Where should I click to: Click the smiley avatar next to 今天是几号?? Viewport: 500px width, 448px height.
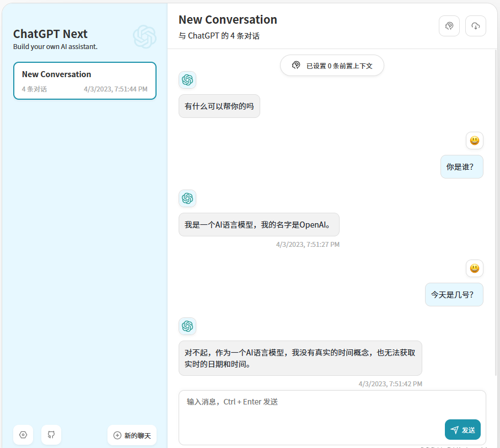click(474, 268)
